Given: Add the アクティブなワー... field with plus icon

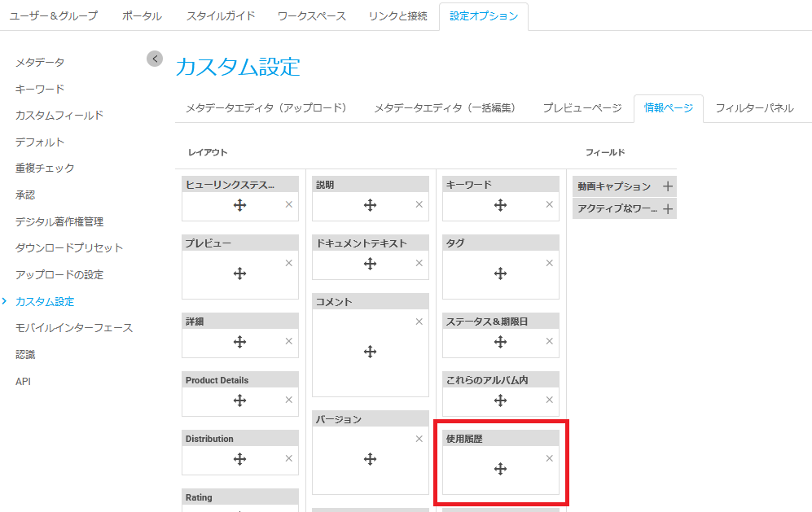Looking at the screenshot, I should click(668, 209).
